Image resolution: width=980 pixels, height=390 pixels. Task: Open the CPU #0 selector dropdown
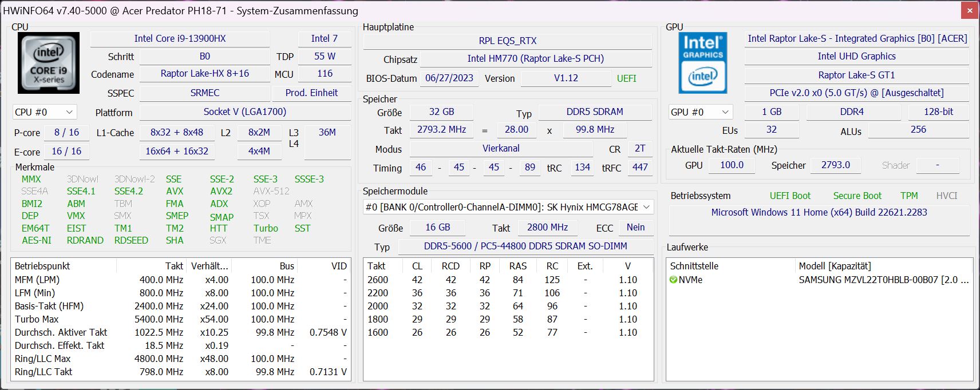45,112
